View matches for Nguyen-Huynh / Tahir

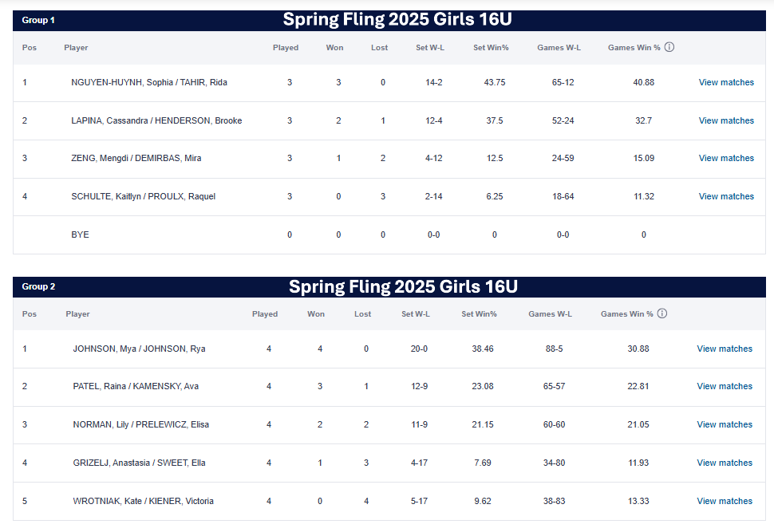[726, 82]
